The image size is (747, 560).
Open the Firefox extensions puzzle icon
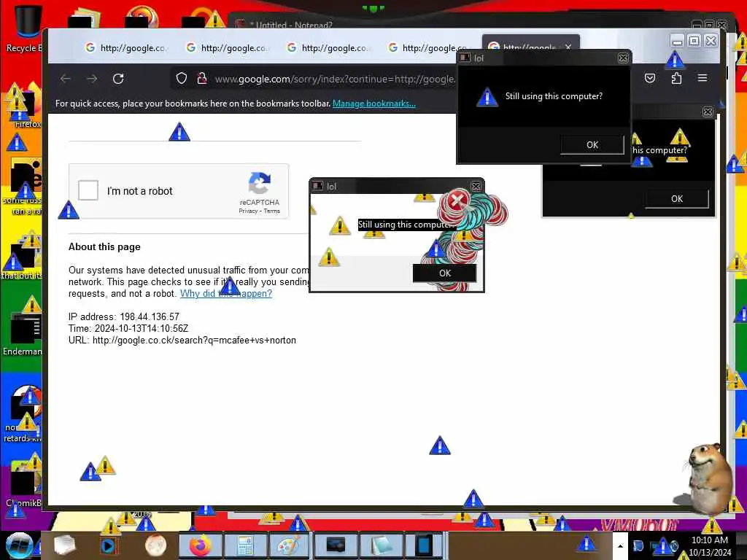click(676, 78)
